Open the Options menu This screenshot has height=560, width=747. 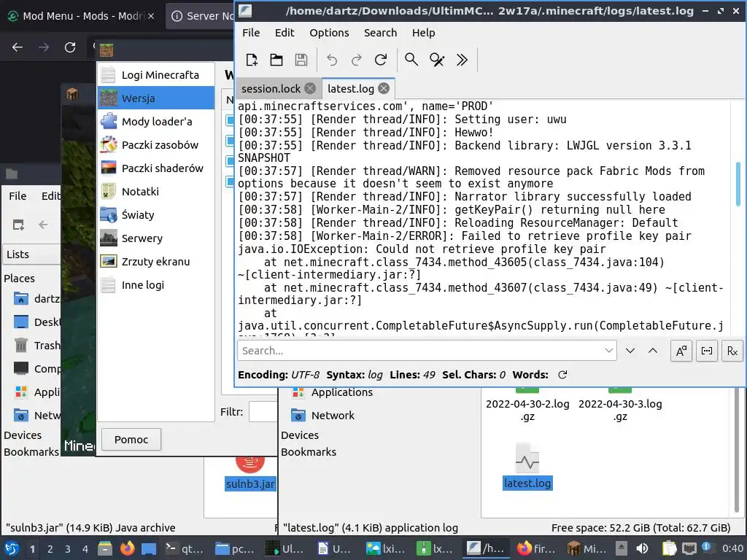pos(329,33)
